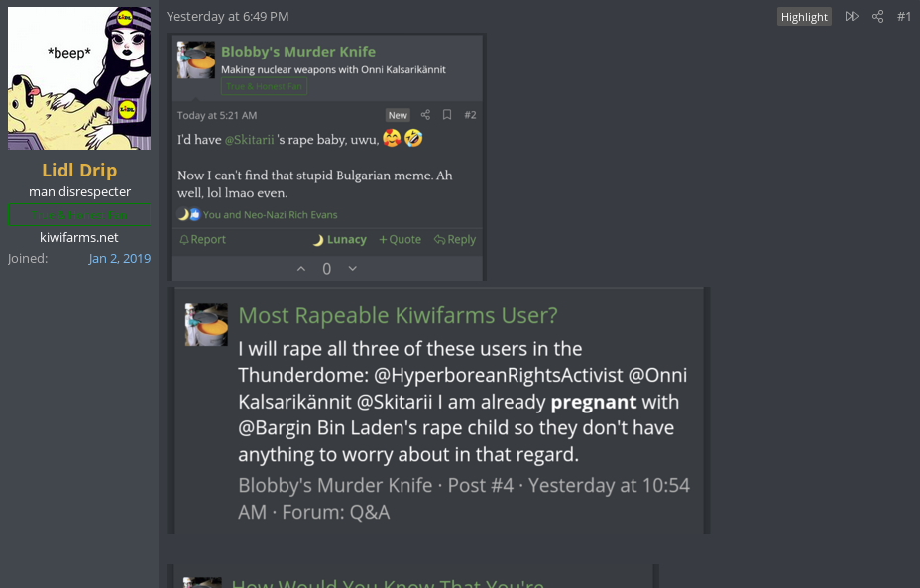The image size is (920, 588).
Task: Click the +Quote button
Action: point(400,240)
